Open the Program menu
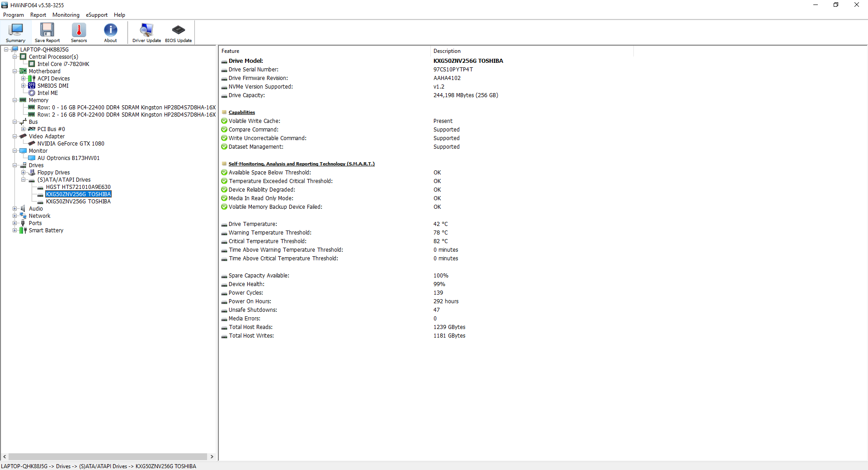868x470 pixels. click(x=14, y=15)
